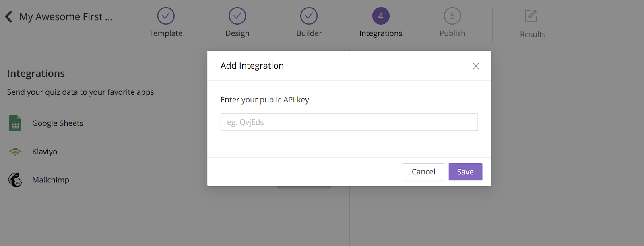Click the Google Sheets green icon
Image resolution: width=644 pixels, height=246 pixels.
coord(15,123)
